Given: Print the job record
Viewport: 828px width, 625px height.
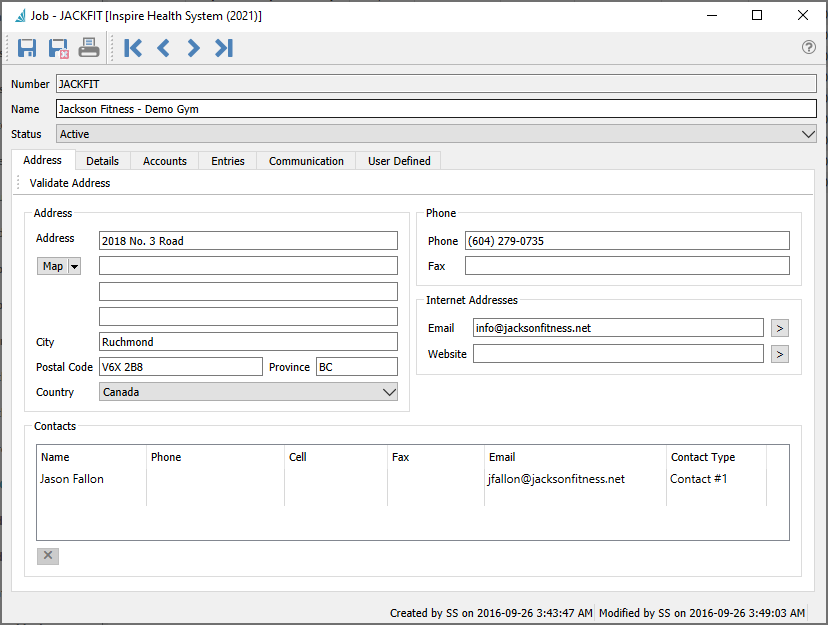Looking at the screenshot, I should [89, 48].
